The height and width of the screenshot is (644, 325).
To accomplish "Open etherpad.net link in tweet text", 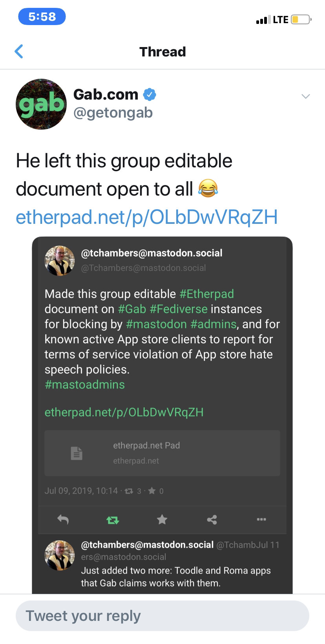I will [146, 217].
